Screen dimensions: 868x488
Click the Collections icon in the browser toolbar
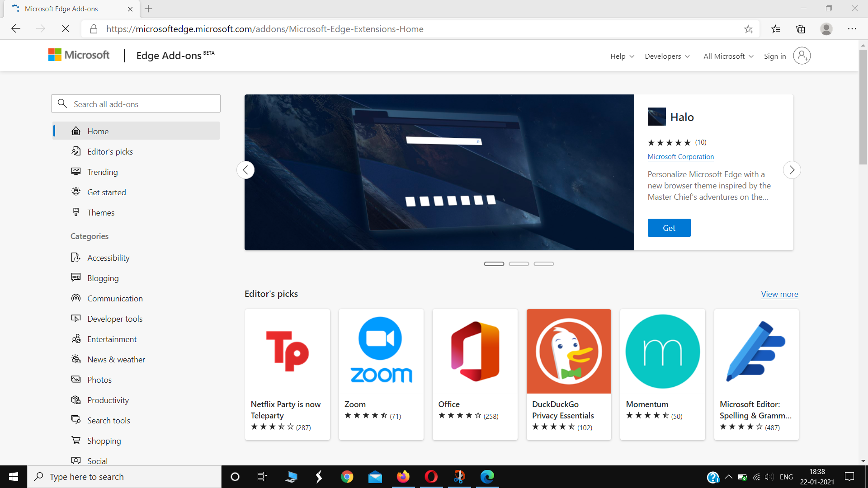point(801,28)
